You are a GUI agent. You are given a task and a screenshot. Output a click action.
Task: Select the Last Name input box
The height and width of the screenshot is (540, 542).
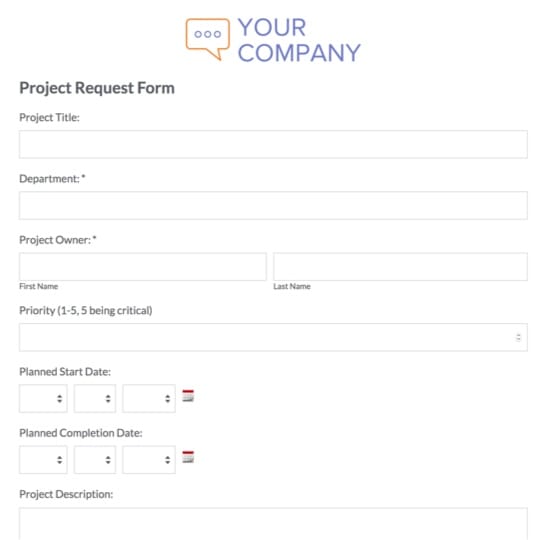pyautogui.click(x=400, y=267)
